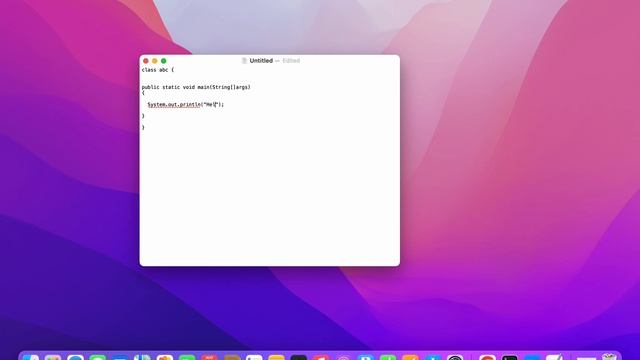Close the Untitled window with red button
Screen dimensions: 640x360
point(146,61)
